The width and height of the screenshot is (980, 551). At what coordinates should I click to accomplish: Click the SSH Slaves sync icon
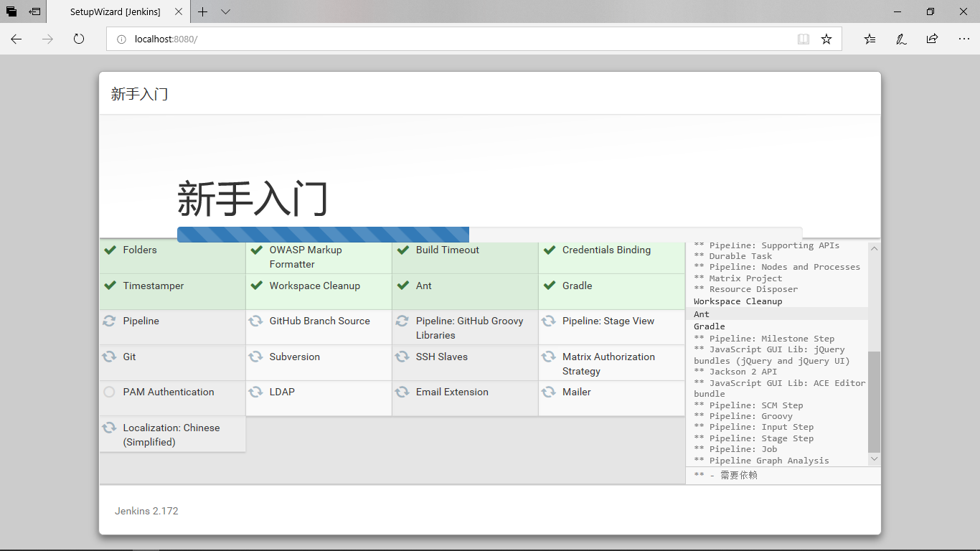pyautogui.click(x=402, y=357)
